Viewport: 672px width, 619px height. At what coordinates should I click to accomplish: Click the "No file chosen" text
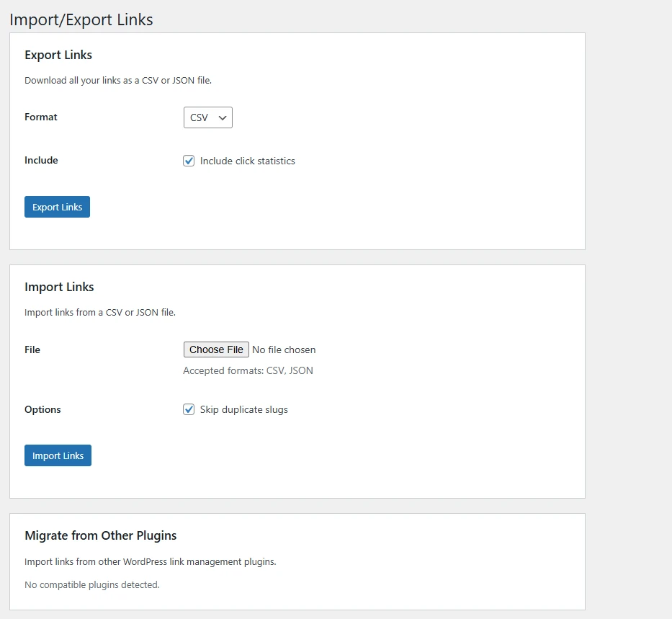[x=284, y=349]
